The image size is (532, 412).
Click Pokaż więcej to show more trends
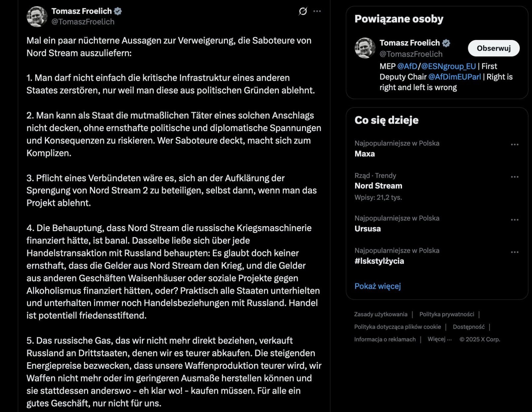pyautogui.click(x=377, y=286)
